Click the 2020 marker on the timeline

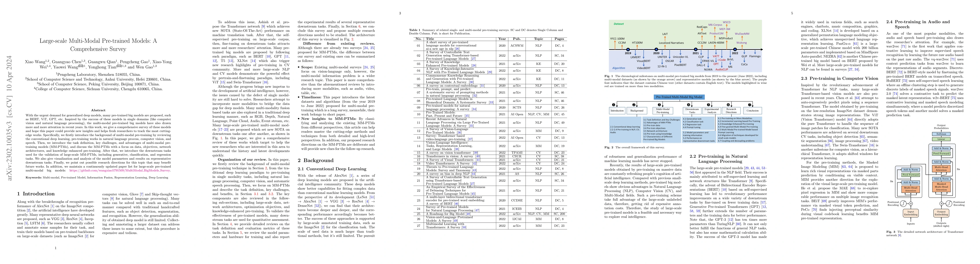tap(656, 49)
